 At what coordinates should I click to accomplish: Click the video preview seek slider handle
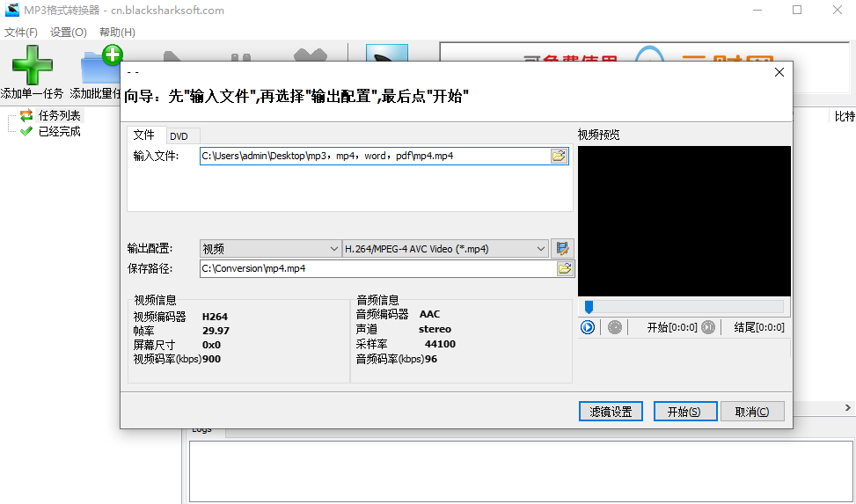pos(589,307)
